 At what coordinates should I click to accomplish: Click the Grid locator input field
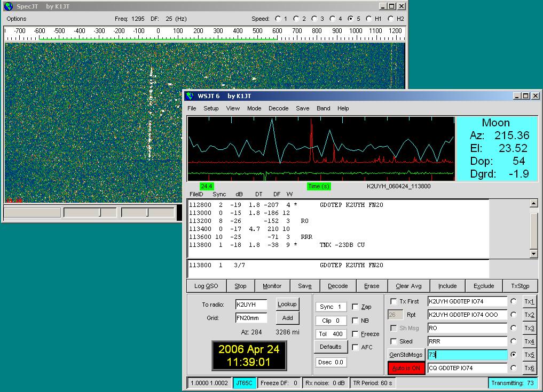click(251, 318)
